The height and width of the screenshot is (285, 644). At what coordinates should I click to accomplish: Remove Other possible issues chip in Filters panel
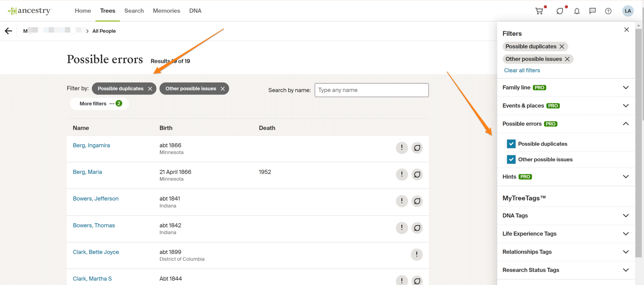567,59
